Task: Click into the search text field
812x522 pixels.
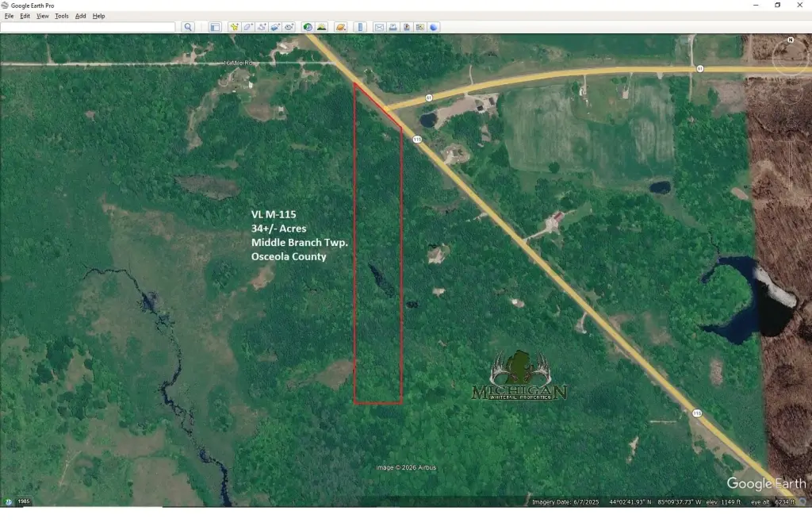Action: click(87, 27)
